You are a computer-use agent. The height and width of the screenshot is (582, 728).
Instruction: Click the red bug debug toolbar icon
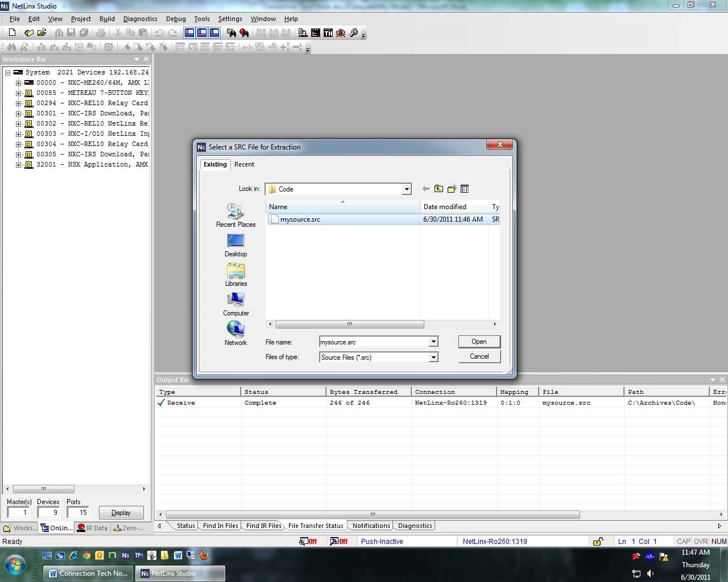click(341, 33)
